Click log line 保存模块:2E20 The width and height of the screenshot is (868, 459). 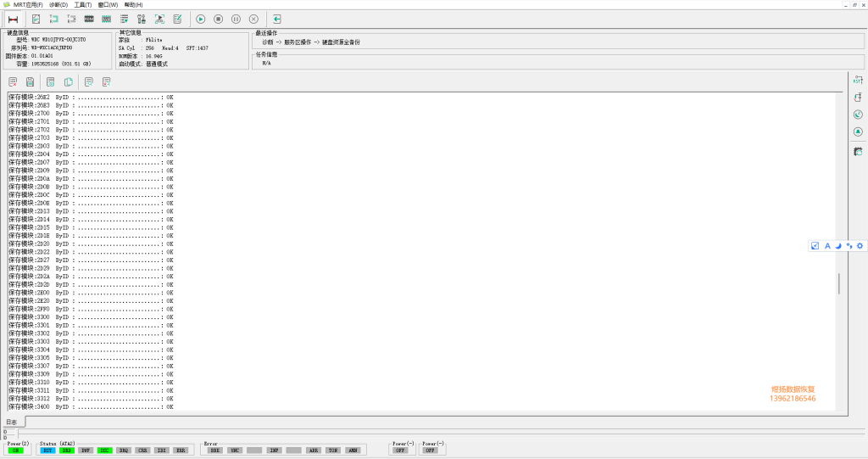(x=91, y=301)
